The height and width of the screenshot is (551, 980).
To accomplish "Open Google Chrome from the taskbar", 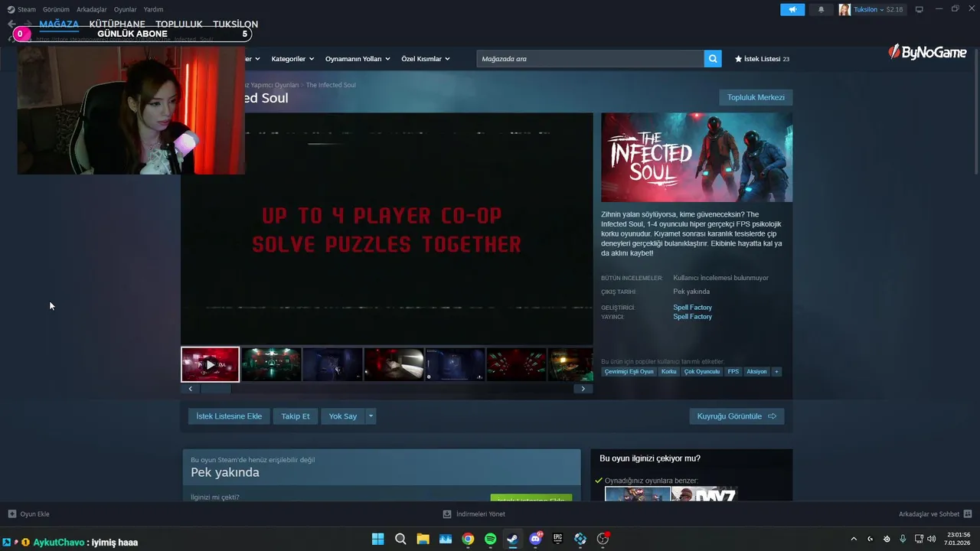I will (x=468, y=539).
